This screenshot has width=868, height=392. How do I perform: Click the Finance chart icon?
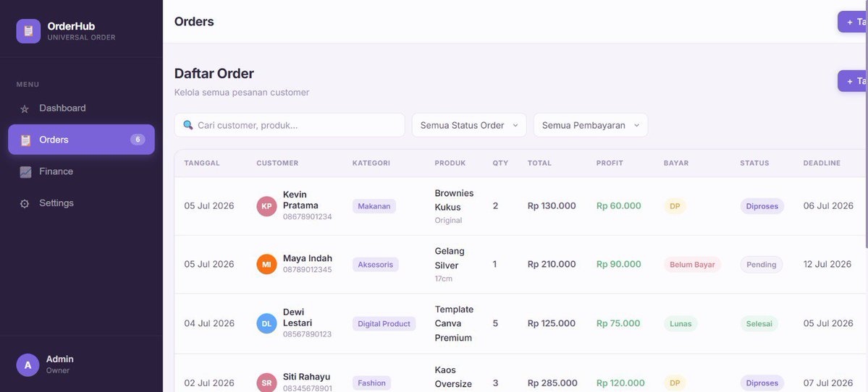coord(25,172)
